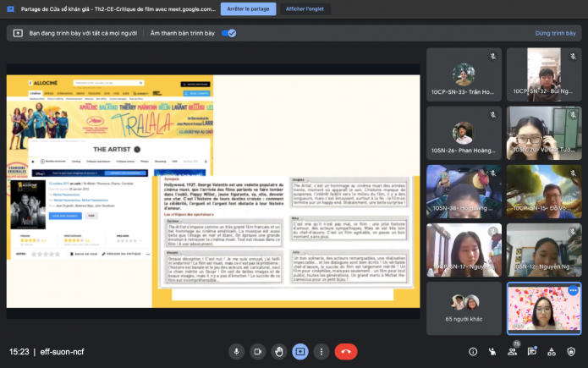Open options dots on self video tile
Viewport: 588px width, 368px height.
(x=573, y=290)
